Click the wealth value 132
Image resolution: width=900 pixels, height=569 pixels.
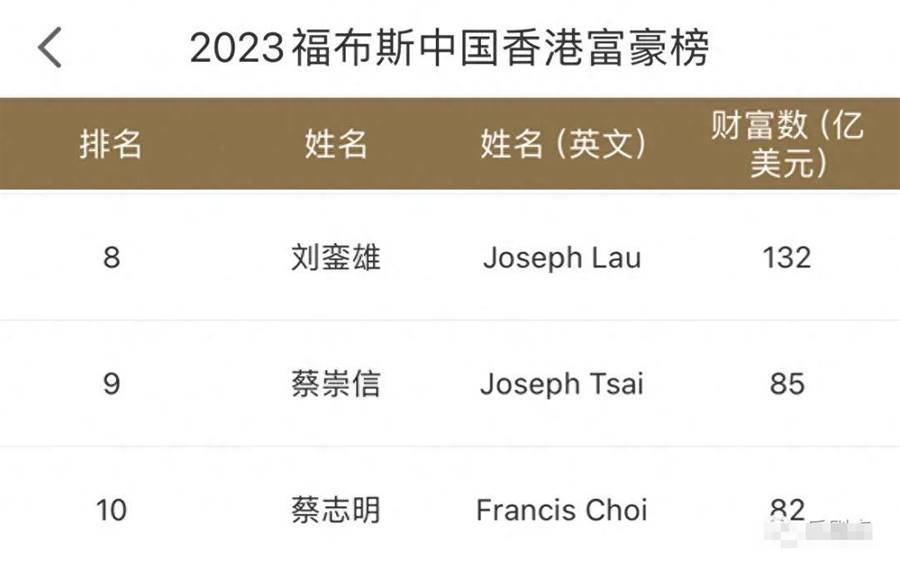tap(787, 257)
